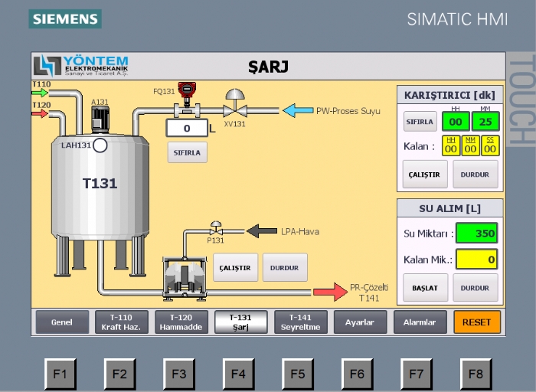Reset flow counter with SIFIRLA under FQ131

pos(187,152)
